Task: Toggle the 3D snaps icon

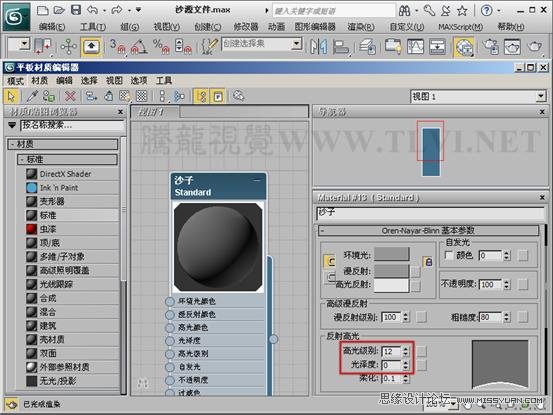Action: pos(118,47)
